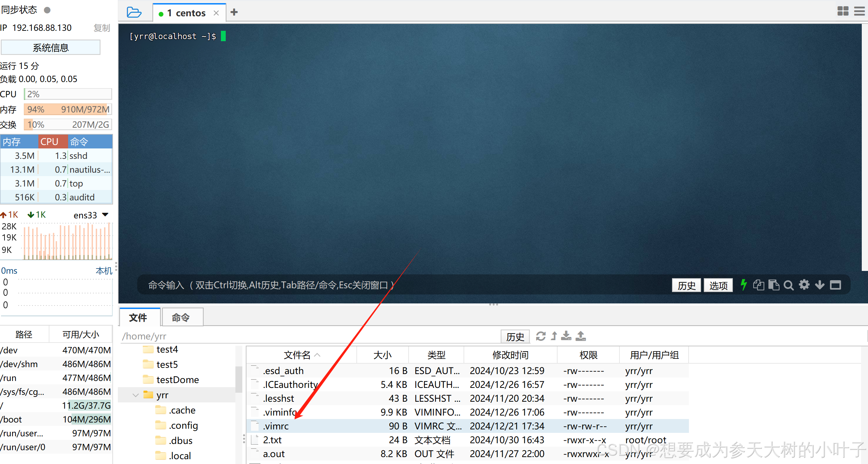Open the folder icon next to session tabs
This screenshot has height=464, width=868.
coord(134,12)
